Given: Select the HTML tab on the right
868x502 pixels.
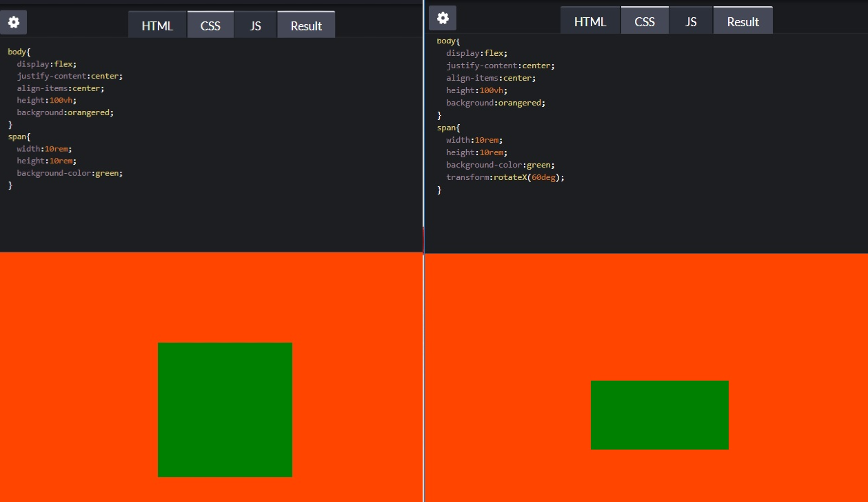Looking at the screenshot, I should pos(589,21).
